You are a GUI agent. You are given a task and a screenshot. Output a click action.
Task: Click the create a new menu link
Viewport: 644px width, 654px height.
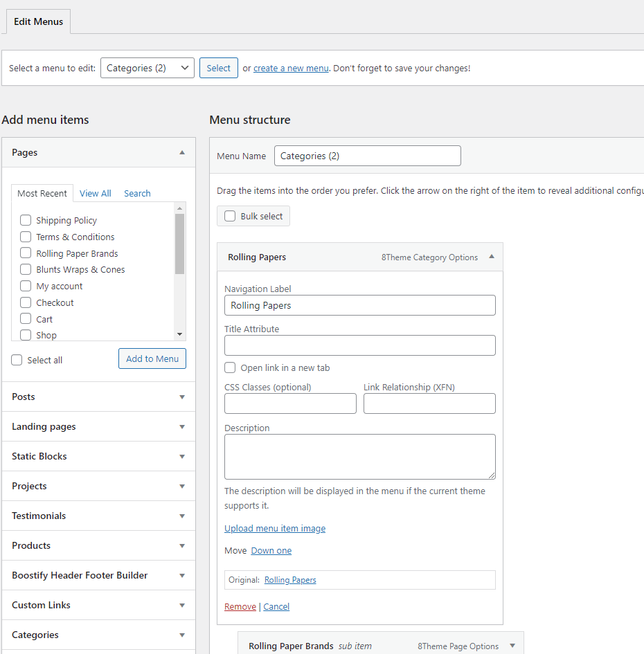pyautogui.click(x=291, y=68)
